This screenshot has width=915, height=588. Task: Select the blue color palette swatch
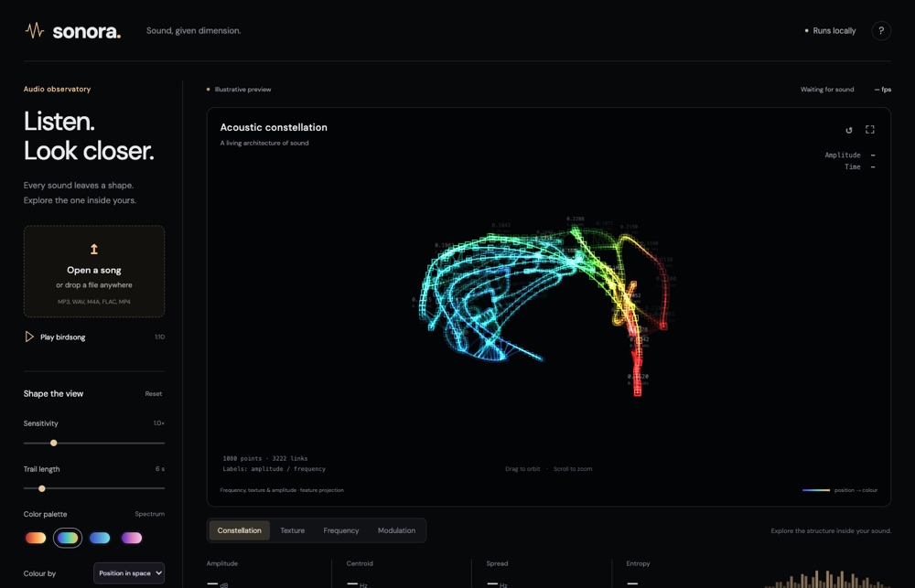pyautogui.click(x=100, y=538)
